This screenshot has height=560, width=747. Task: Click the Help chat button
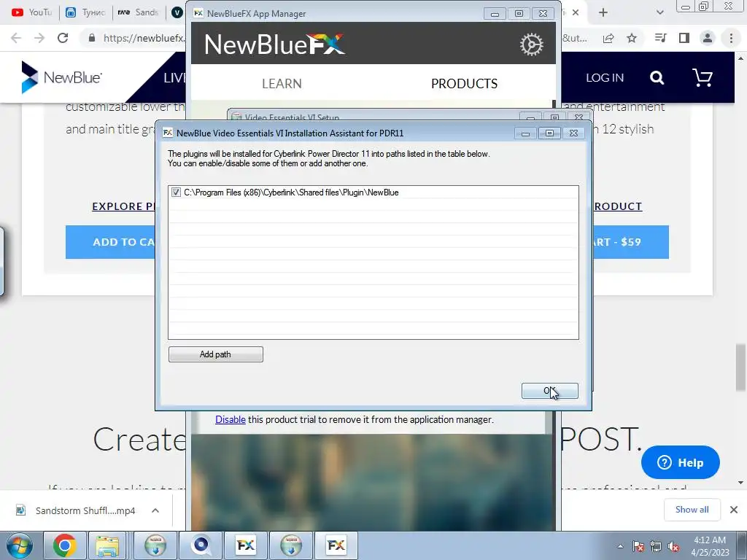[x=681, y=462]
